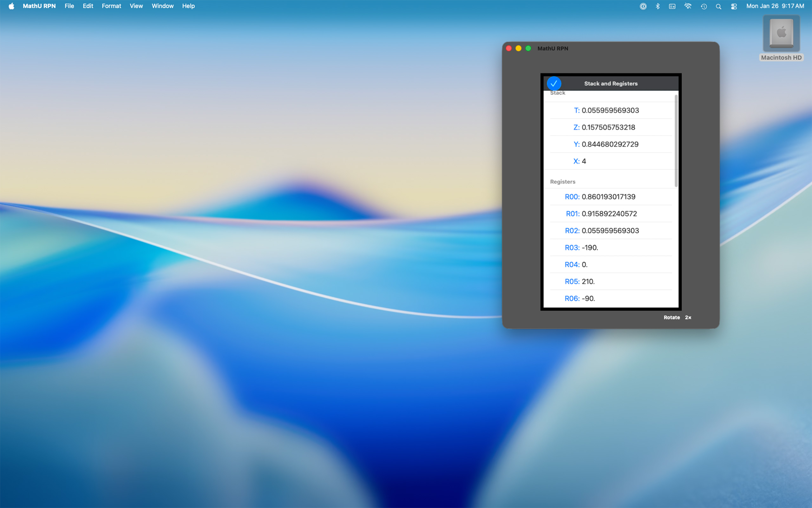Viewport: 812px width, 508px height.
Task: Select register R02 row
Action: [611, 231]
